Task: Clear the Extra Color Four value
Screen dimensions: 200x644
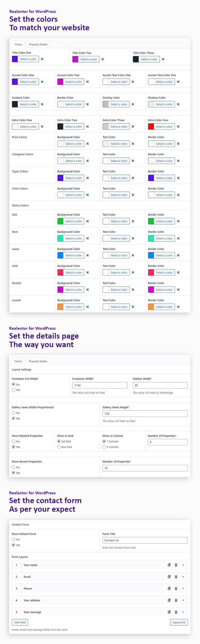Action: 178,127
